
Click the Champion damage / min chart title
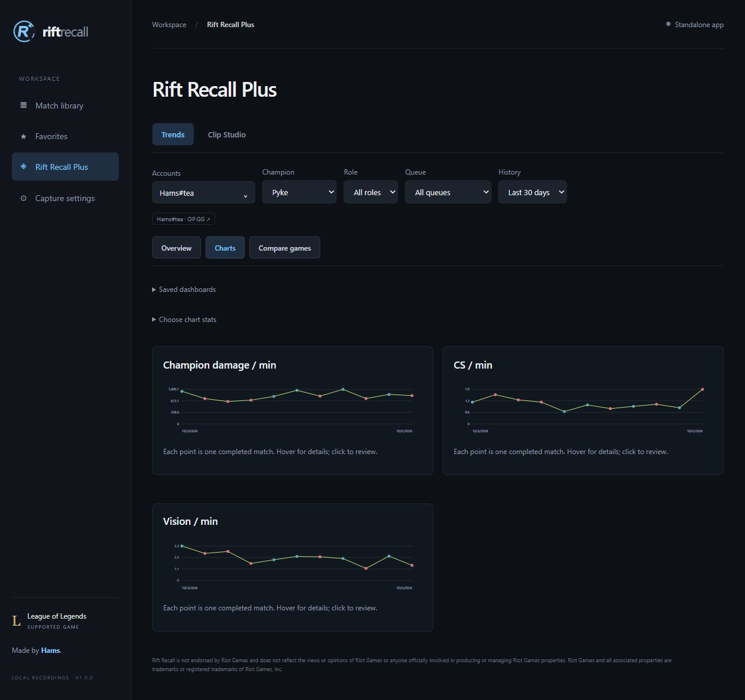click(x=219, y=365)
